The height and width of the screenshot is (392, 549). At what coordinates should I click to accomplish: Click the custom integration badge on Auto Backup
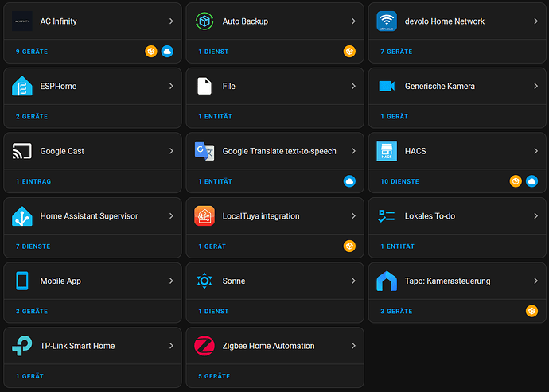click(349, 52)
